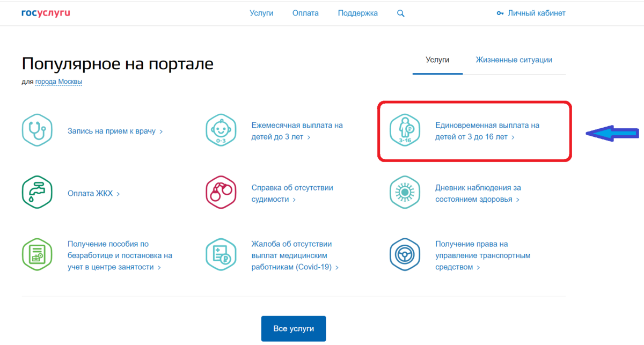Open the Поддержка menu item
This screenshot has width=644, height=345.
358,13
